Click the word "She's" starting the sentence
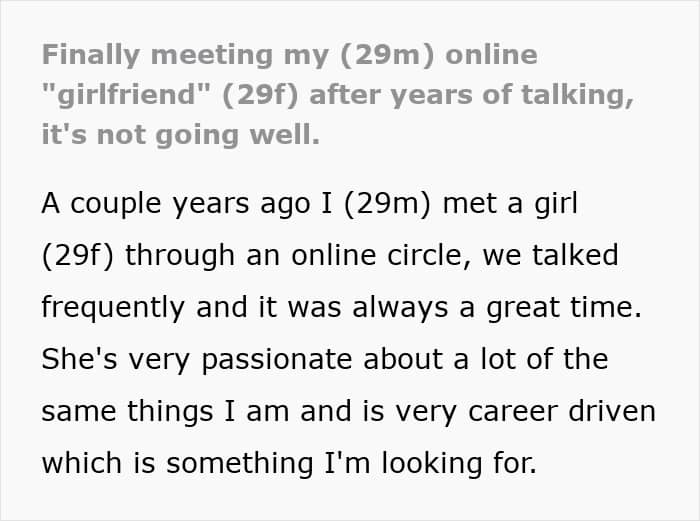 point(79,358)
